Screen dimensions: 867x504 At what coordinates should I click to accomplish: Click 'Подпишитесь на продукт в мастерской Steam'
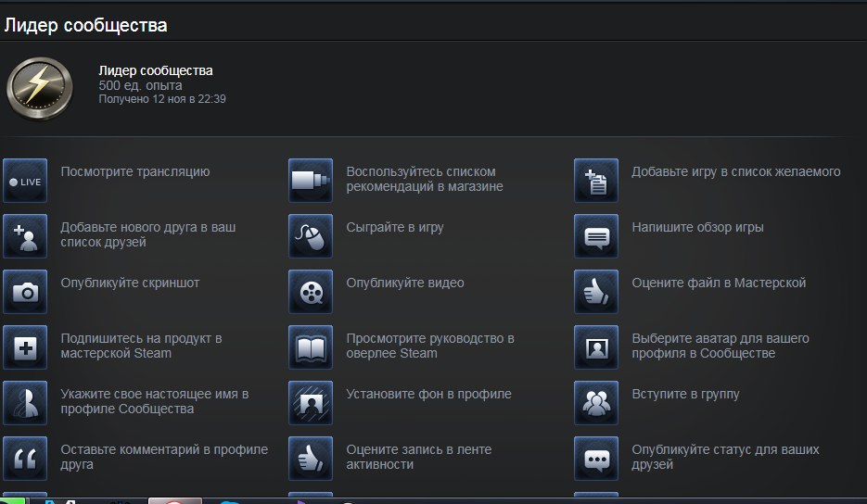[x=141, y=346]
